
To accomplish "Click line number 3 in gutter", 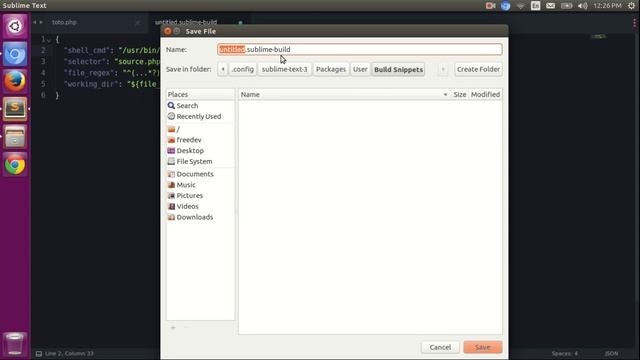I will pyautogui.click(x=43, y=62).
